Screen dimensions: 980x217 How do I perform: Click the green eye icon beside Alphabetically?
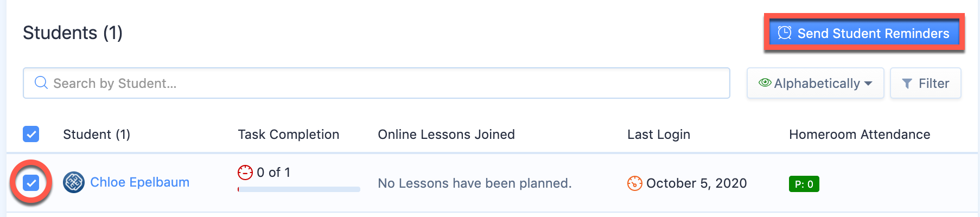(765, 82)
